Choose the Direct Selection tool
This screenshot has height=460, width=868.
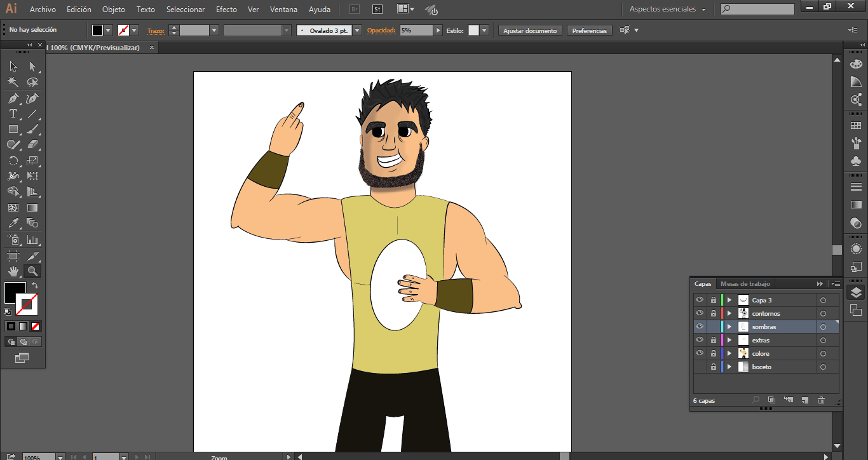pyautogui.click(x=32, y=66)
